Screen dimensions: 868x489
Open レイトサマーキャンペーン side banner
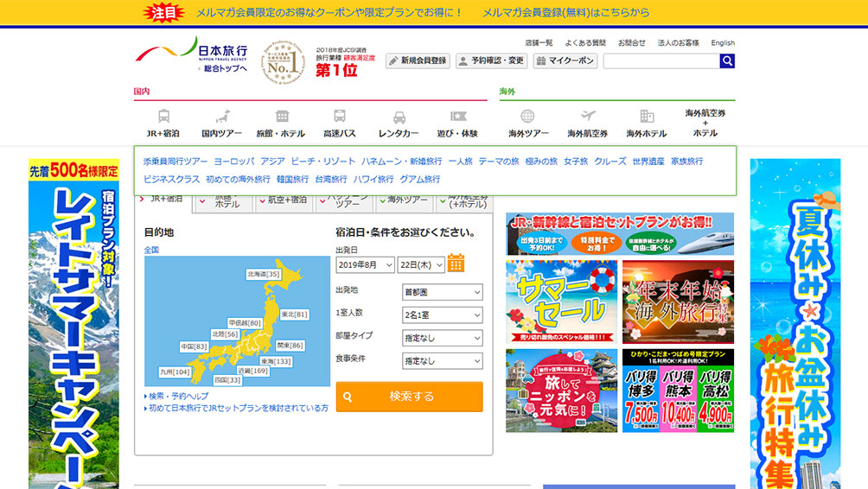pos(73,324)
